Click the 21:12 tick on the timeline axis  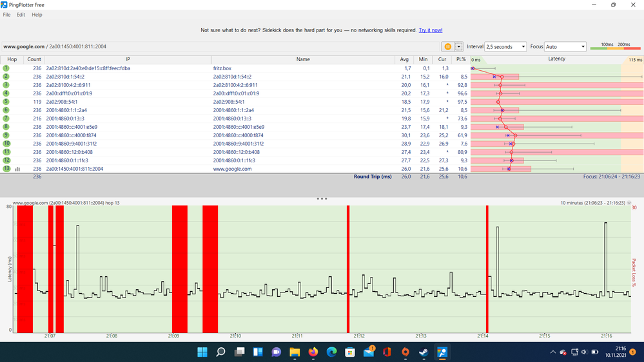(x=359, y=336)
